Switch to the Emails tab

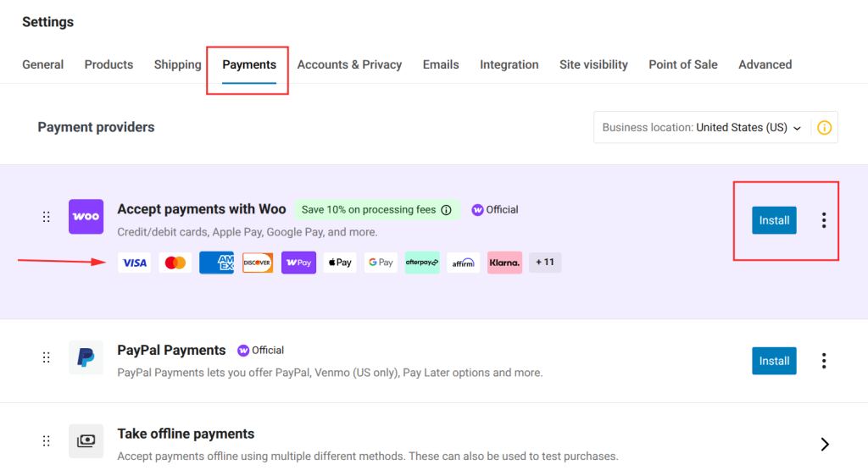point(441,64)
